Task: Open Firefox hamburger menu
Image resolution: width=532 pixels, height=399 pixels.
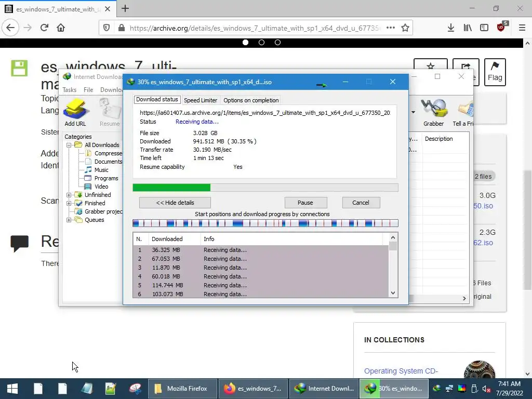Action: 522,28
